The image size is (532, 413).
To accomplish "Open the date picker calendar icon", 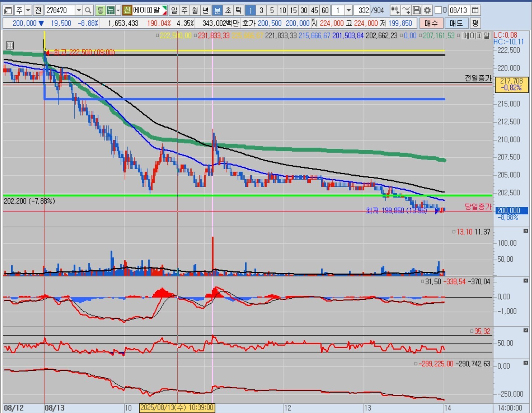I will pyautogui.click(x=475, y=10).
